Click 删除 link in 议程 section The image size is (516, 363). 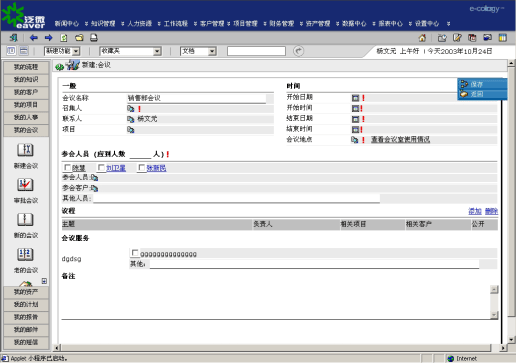(x=491, y=211)
